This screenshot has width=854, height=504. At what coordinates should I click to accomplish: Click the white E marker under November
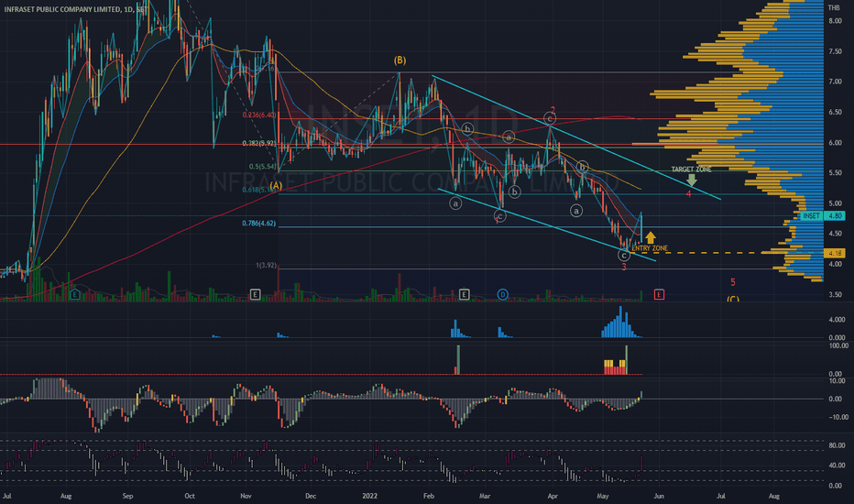tap(255, 295)
